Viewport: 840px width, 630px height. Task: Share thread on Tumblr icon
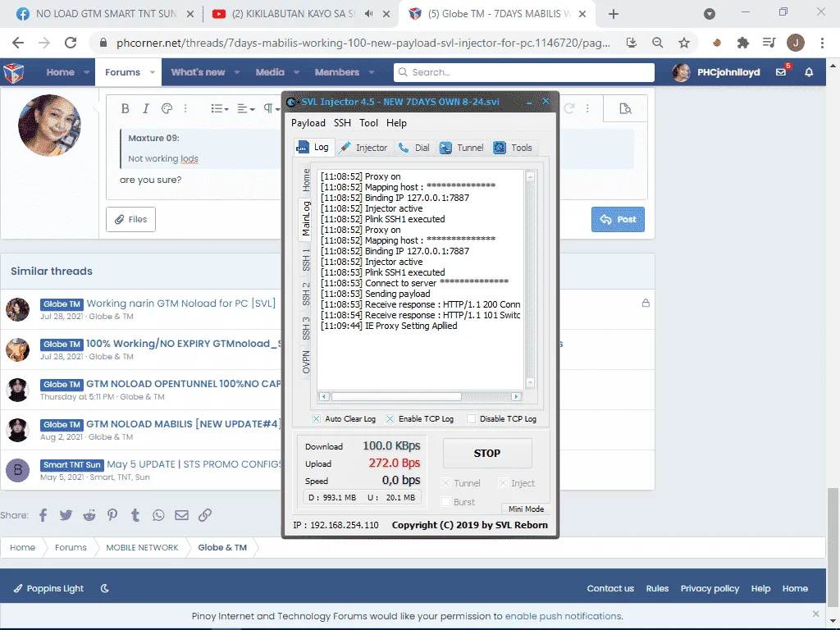135,515
